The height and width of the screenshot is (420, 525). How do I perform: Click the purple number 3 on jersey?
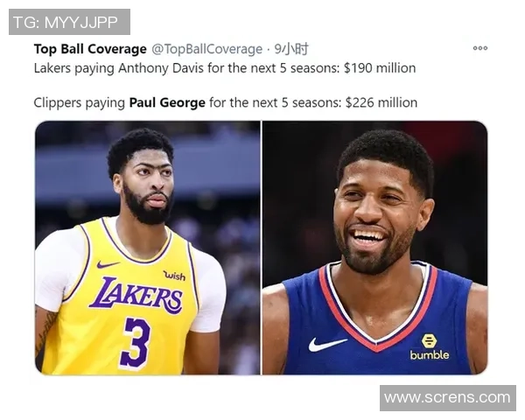[x=135, y=344]
